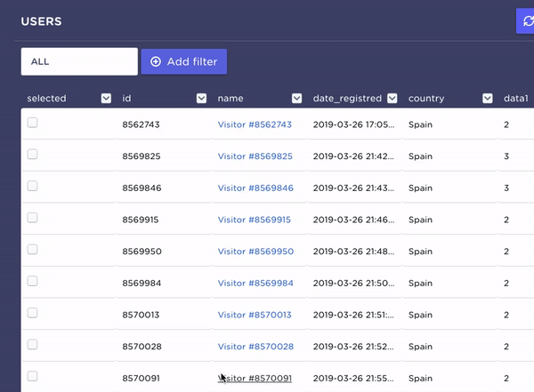Image resolution: width=534 pixels, height=392 pixels.
Task: Click the USERS page heading
Action: (x=41, y=21)
